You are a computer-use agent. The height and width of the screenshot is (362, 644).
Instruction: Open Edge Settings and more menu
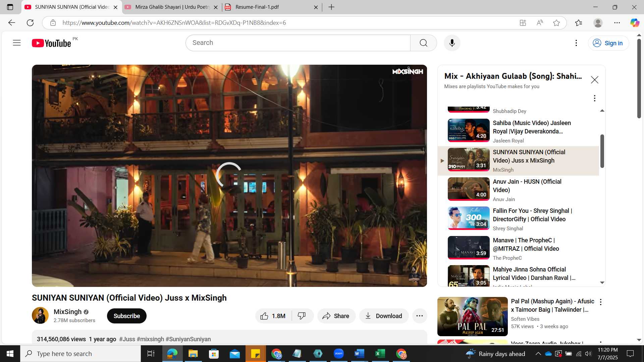(x=617, y=23)
